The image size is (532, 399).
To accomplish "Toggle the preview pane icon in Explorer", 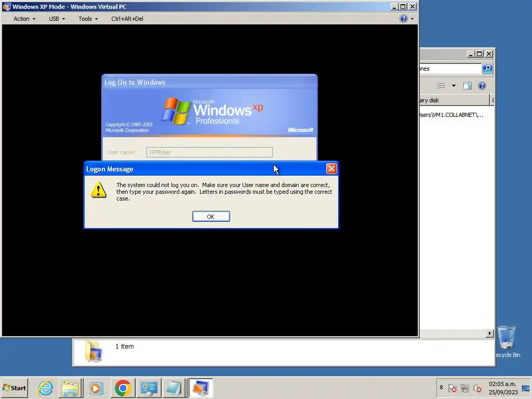I will click(x=468, y=86).
